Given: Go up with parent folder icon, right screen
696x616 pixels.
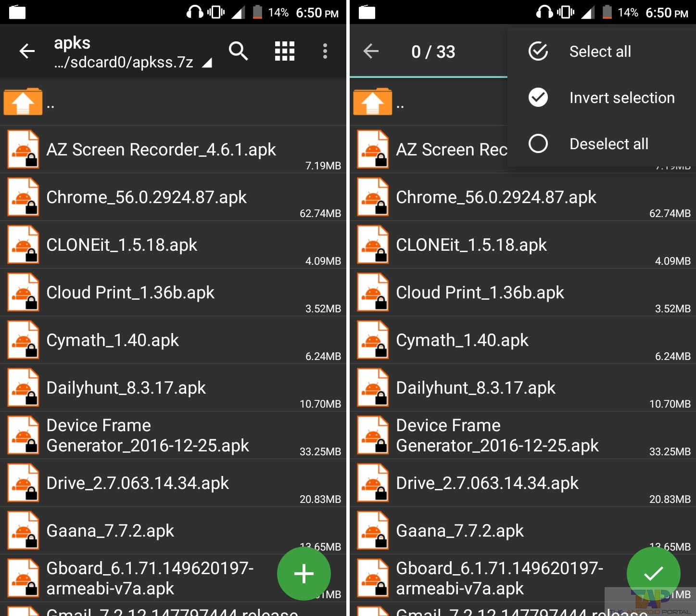Looking at the screenshot, I should (x=373, y=102).
